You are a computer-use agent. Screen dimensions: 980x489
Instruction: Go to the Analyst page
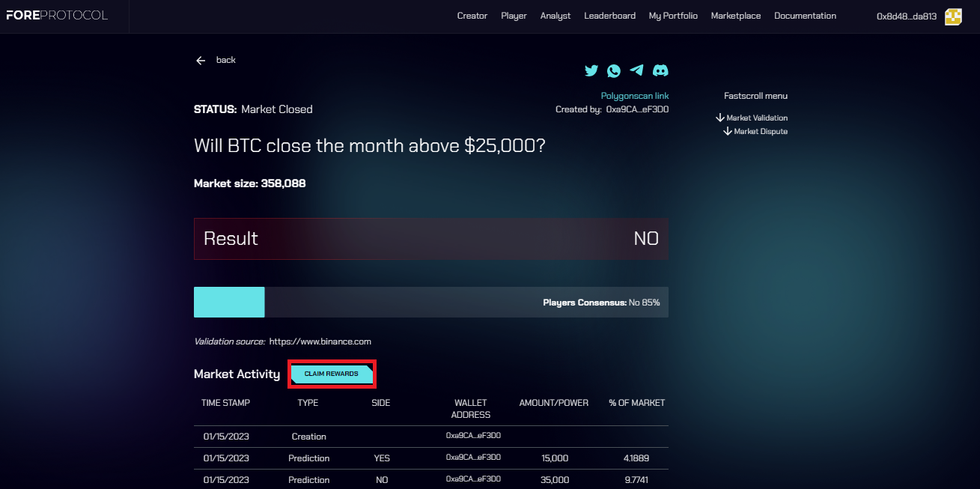coord(556,16)
